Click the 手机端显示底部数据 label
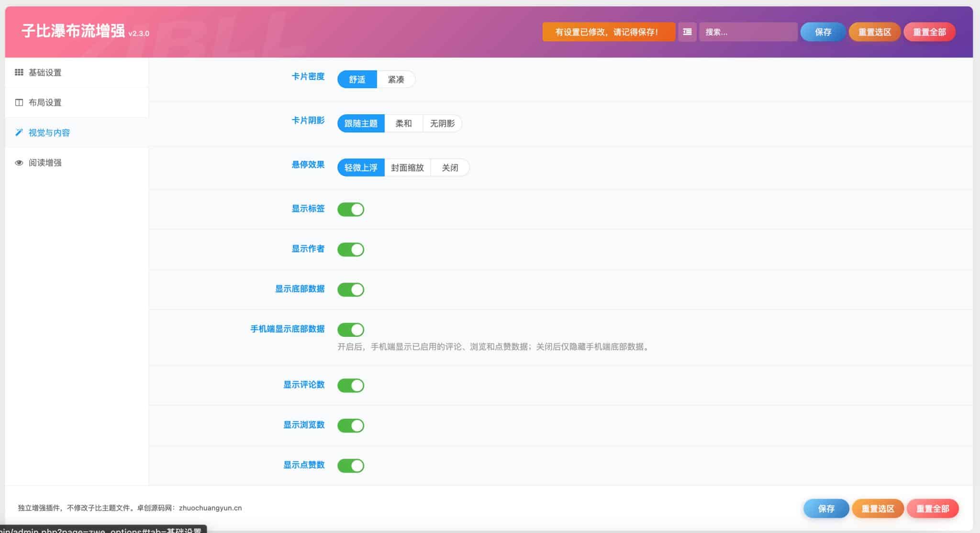980x533 pixels. [288, 329]
